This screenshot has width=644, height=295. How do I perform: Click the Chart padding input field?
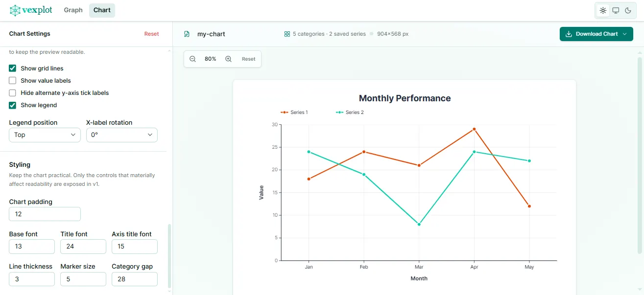coord(45,214)
